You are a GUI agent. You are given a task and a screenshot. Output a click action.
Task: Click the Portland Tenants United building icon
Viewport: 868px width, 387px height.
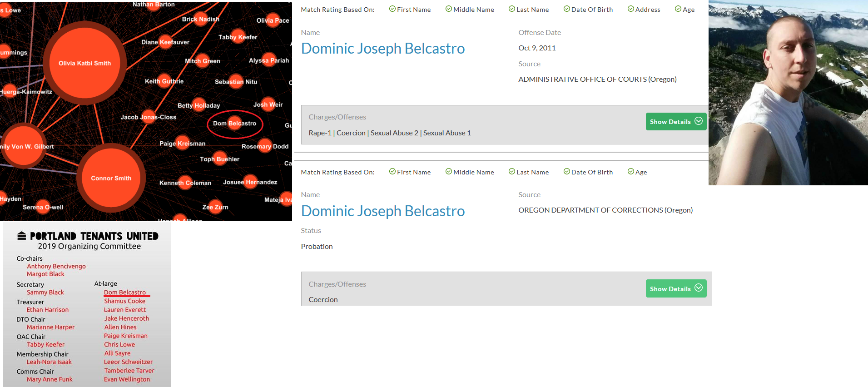(21, 236)
